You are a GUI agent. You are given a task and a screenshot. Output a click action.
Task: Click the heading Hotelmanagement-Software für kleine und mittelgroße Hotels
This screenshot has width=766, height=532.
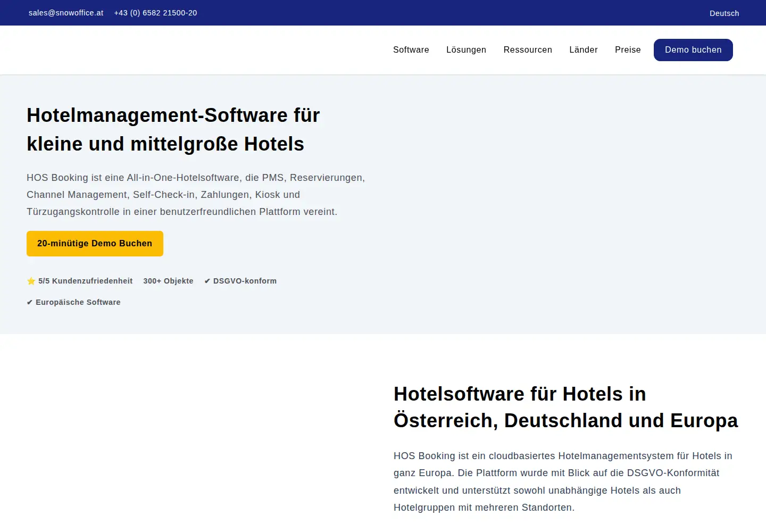[173, 129]
